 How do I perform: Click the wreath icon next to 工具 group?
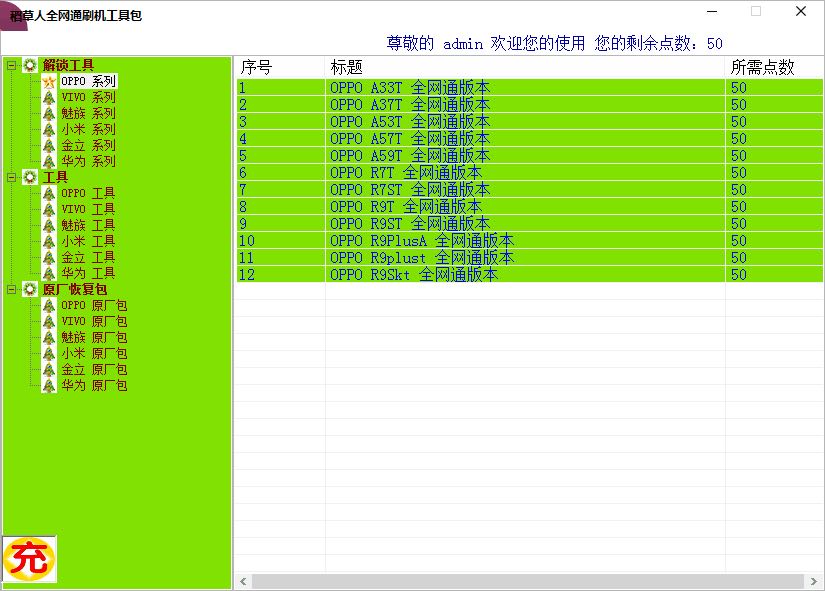click(x=30, y=177)
